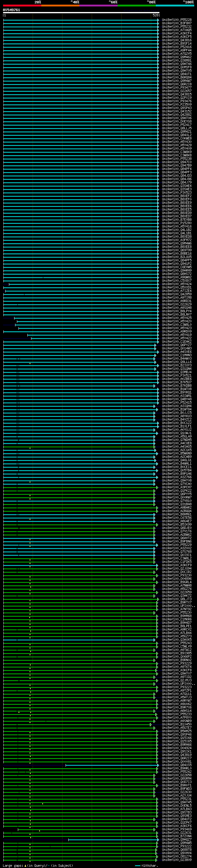Image resolution: width=197 pixels, height=868 pixels.
Task: Pick the UniRef100_P23509 entry
Action: click(176, 104)
